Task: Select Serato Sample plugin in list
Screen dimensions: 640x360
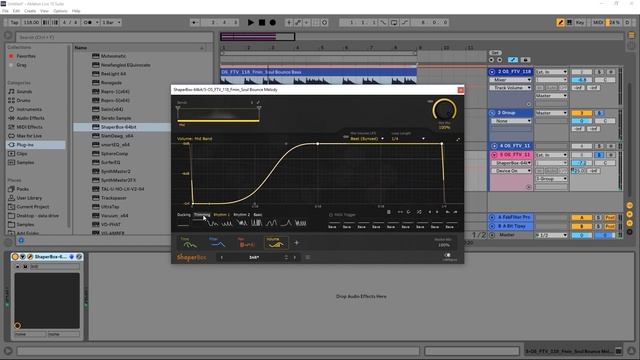Action: pos(116,118)
